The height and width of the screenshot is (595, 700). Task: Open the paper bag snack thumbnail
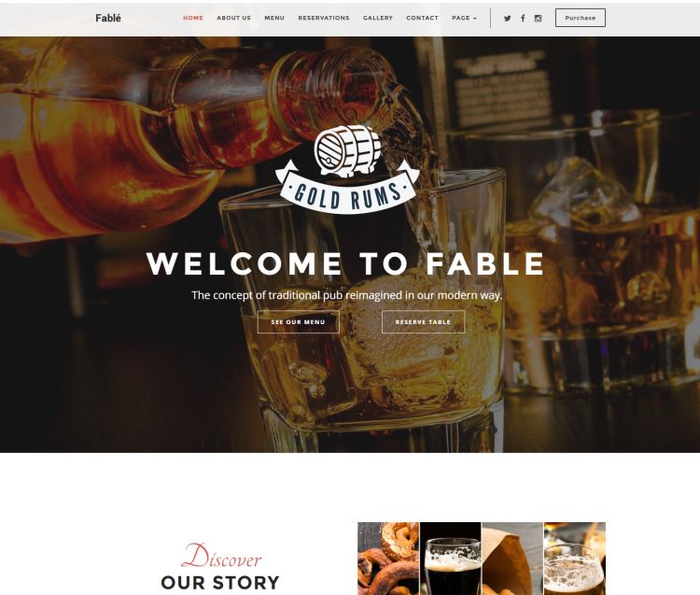click(x=512, y=559)
